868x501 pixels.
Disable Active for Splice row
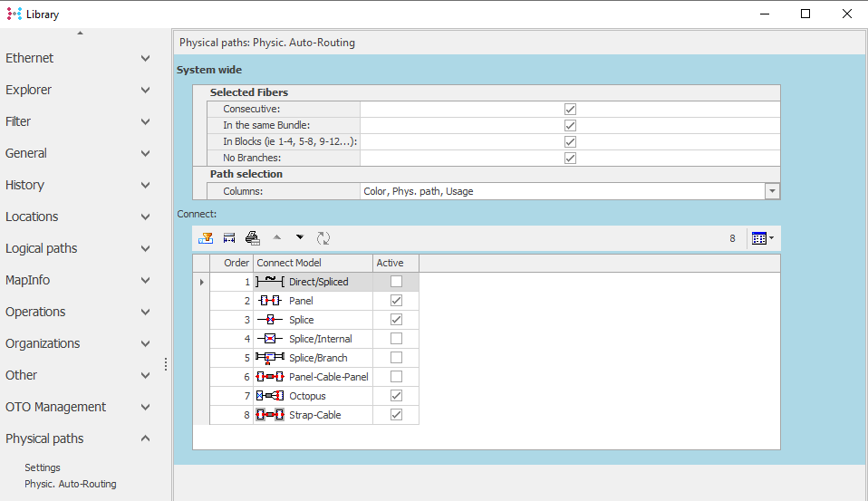click(396, 320)
